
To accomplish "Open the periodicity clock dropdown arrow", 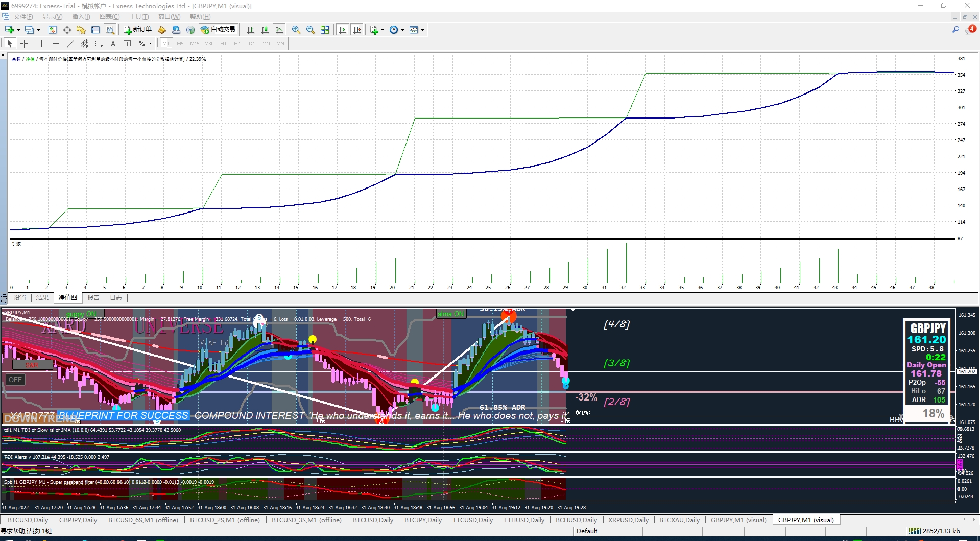I will 402,30.
